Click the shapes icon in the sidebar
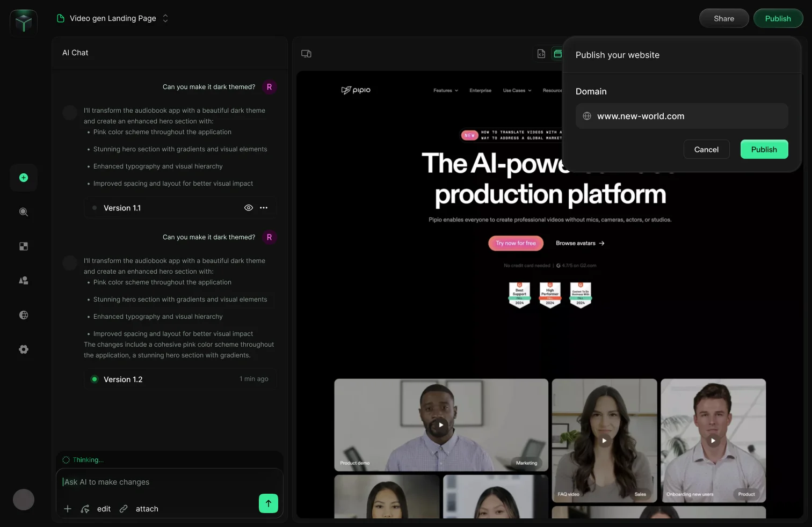812x527 pixels. pyautogui.click(x=24, y=281)
